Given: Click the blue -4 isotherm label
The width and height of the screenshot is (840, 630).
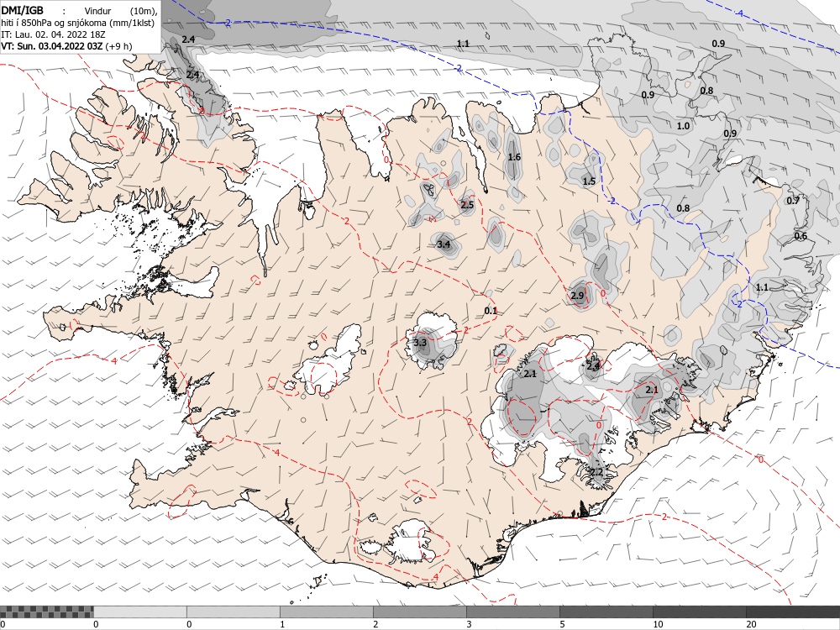Looking at the screenshot, I should point(740,13).
